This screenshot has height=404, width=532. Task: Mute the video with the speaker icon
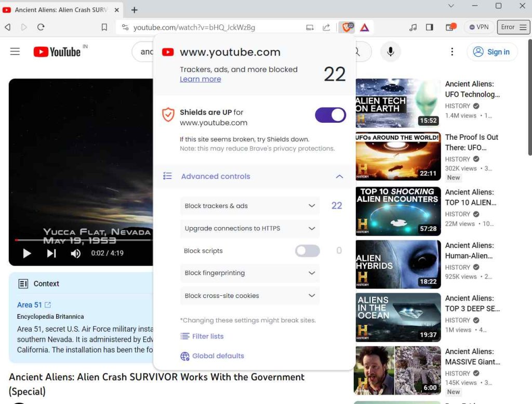click(76, 253)
